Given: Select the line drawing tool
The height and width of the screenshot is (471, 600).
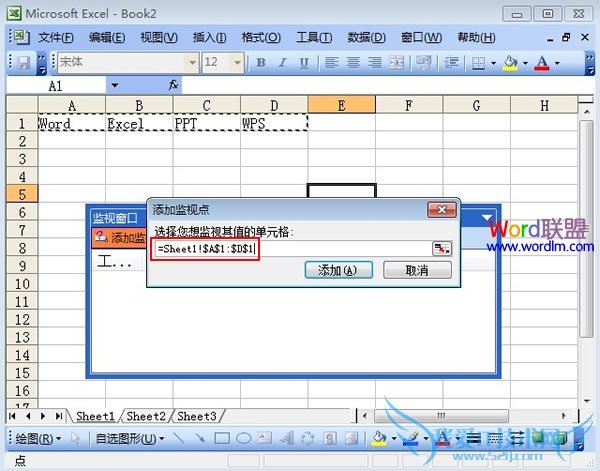Looking at the screenshot, I should pyautogui.click(x=178, y=438).
